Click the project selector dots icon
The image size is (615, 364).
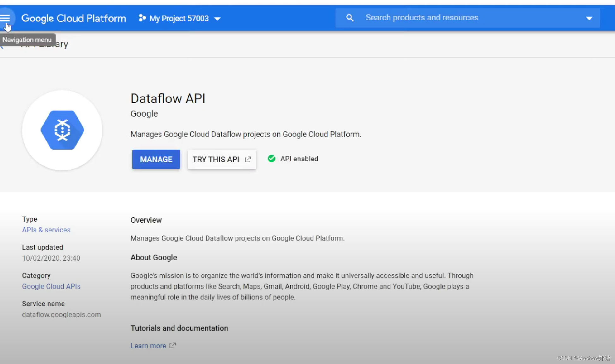[142, 18]
